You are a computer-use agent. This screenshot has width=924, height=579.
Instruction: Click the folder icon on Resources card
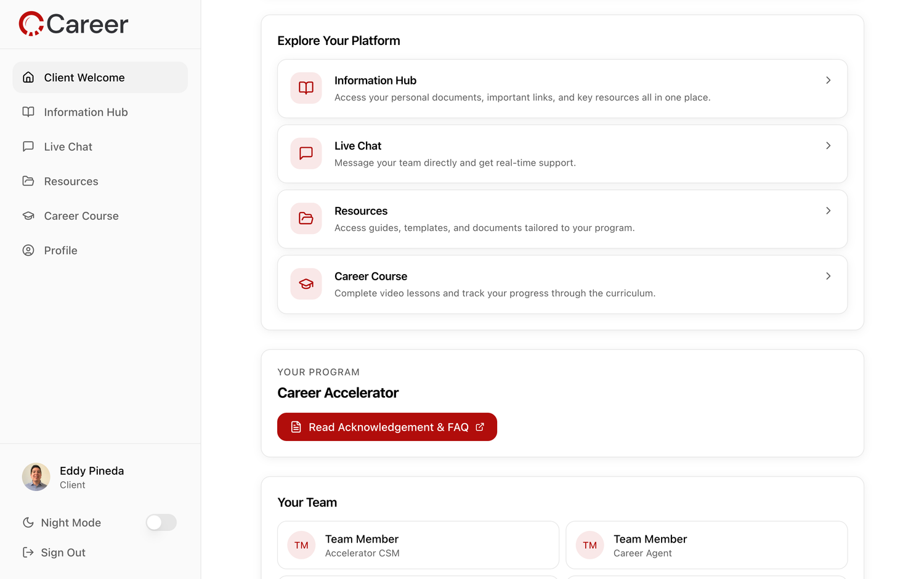[306, 219]
